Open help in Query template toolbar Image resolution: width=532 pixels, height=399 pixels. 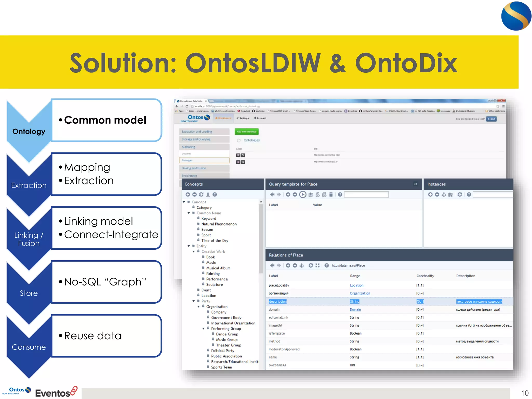click(x=340, y=194)
